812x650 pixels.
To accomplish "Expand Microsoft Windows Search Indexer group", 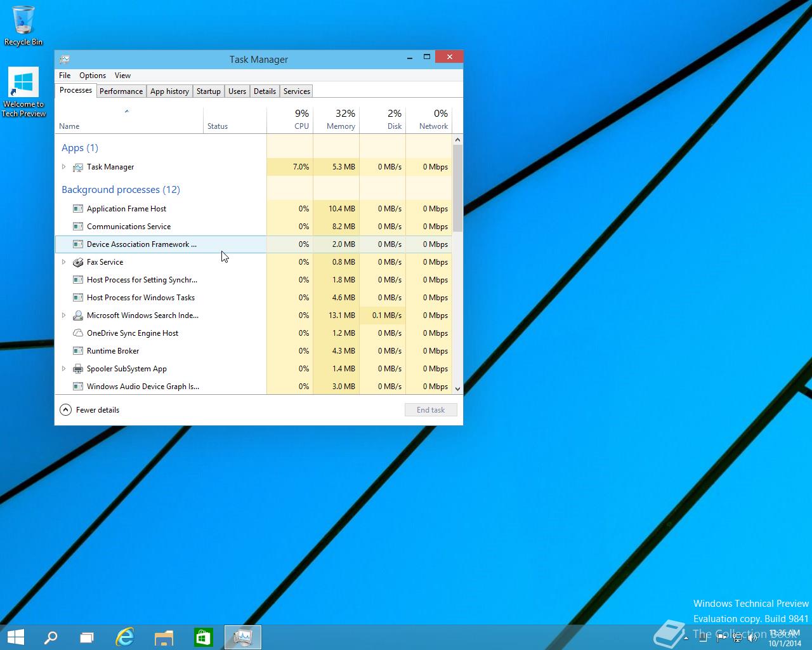I will coord(63,315).
